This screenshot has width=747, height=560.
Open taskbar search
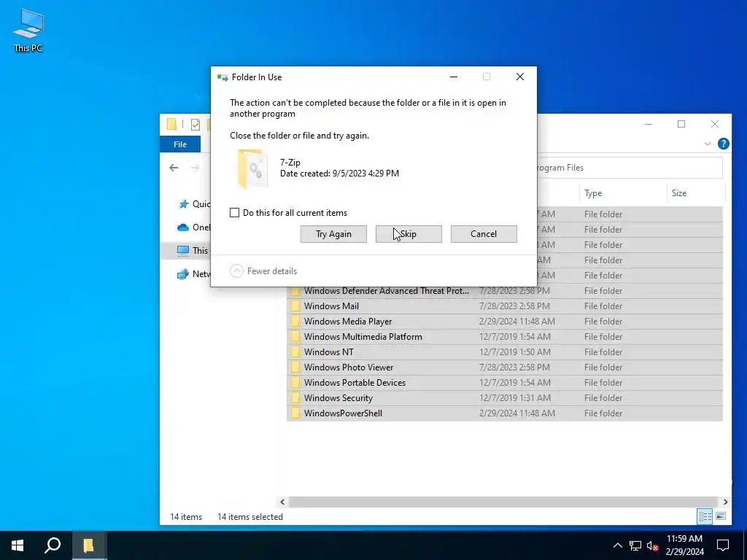[x=53, y=545]
